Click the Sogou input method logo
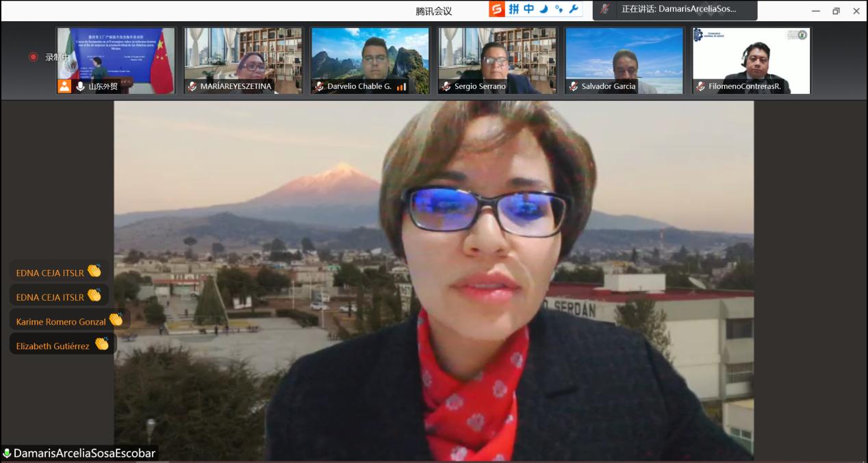 pyautogui.click(x=496, y=9)
